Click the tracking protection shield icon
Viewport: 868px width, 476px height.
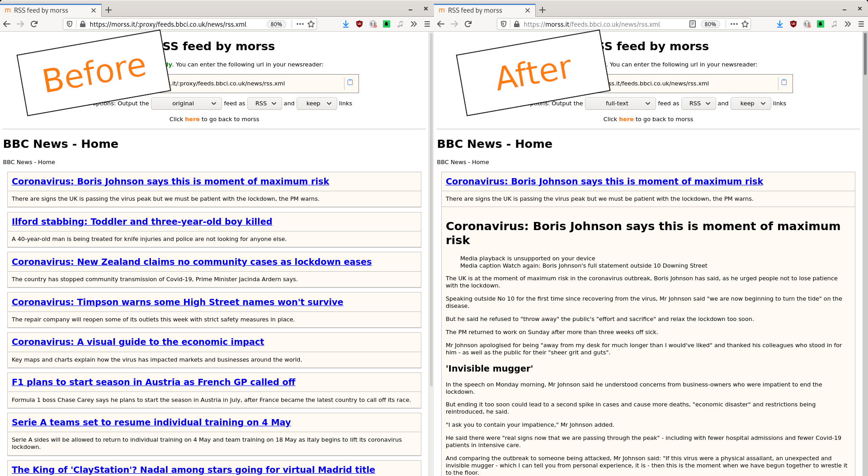tap(69, 24)
